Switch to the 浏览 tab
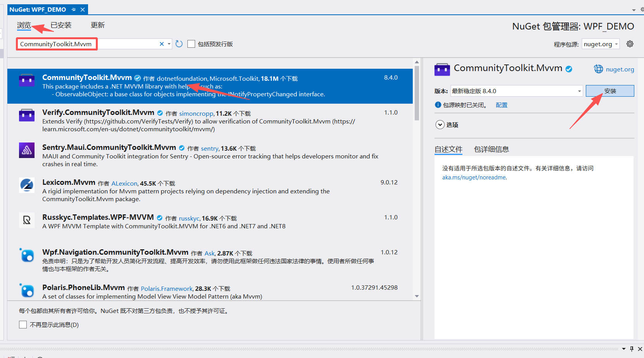The image size is (644, 358). point(24,25)
